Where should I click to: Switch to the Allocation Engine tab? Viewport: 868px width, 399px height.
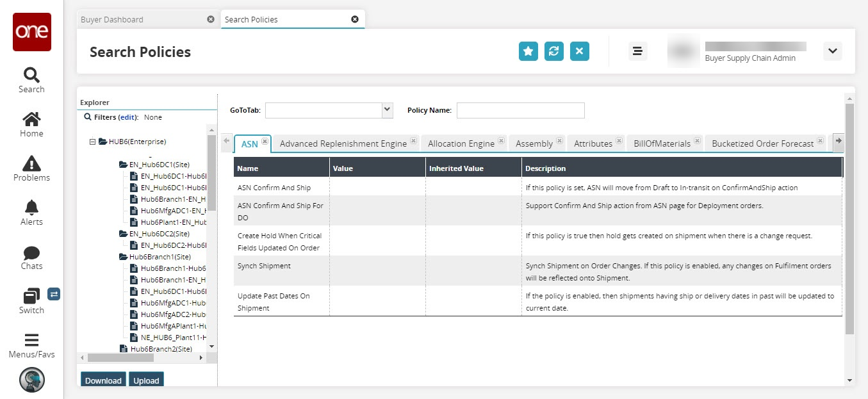click(x=461, y=143)
